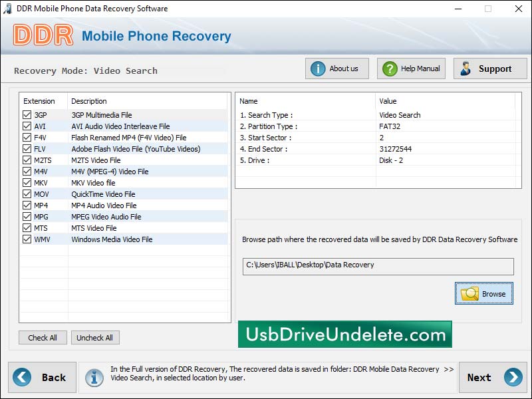
Task: Click the Help Manual question mark icon
Action: click(x=390, y=69)
